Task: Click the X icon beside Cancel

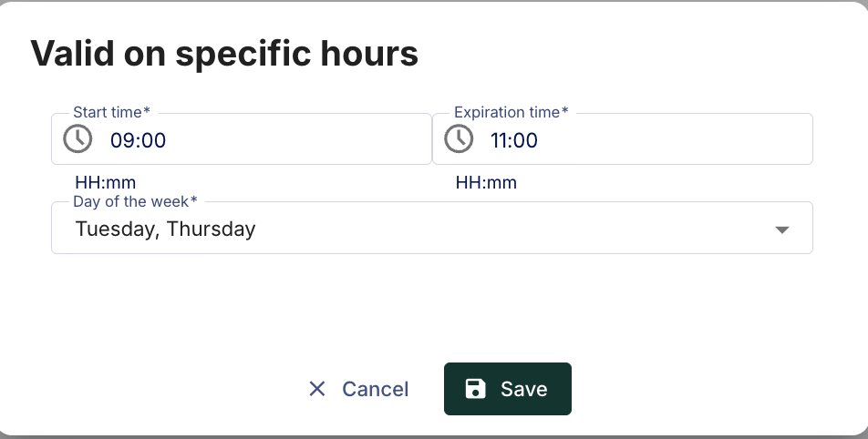Action: point(317,389)
